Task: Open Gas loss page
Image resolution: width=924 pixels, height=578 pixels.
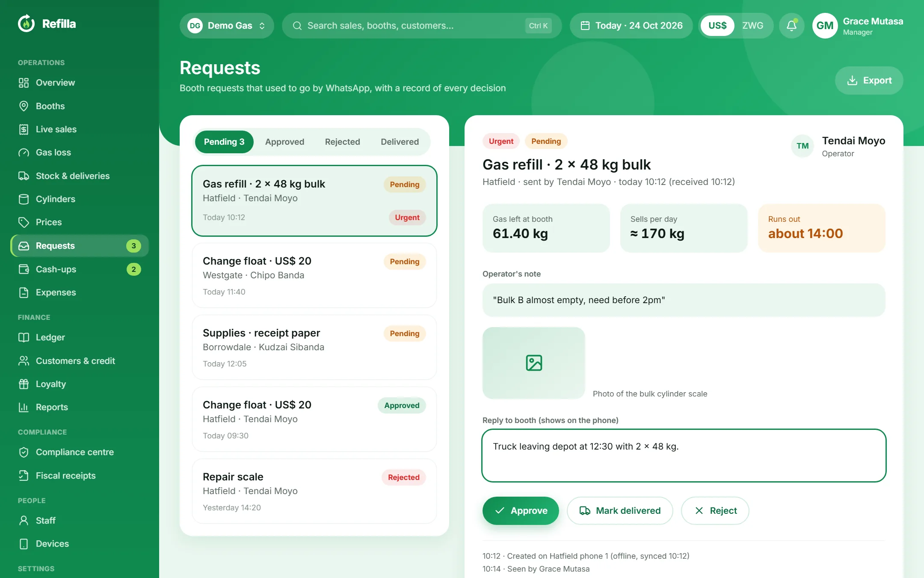Action: 80,152
